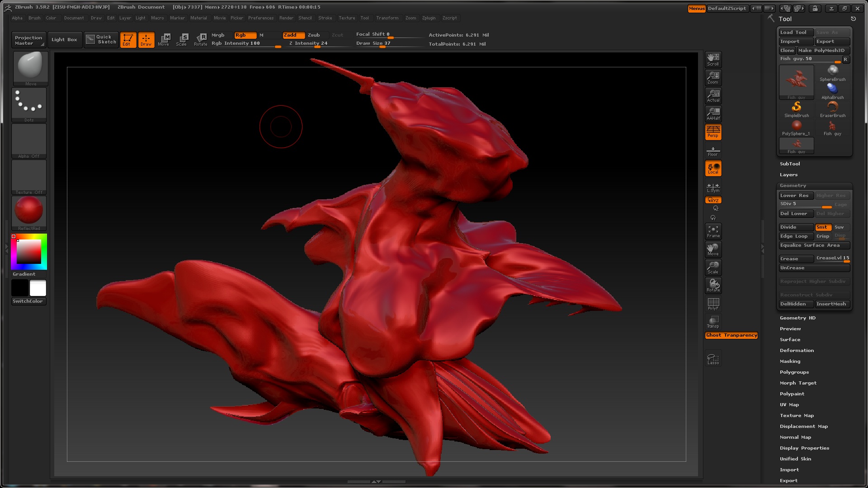Open the Zplugin menu
Screen dimensions: 868x488
point(429,18)
